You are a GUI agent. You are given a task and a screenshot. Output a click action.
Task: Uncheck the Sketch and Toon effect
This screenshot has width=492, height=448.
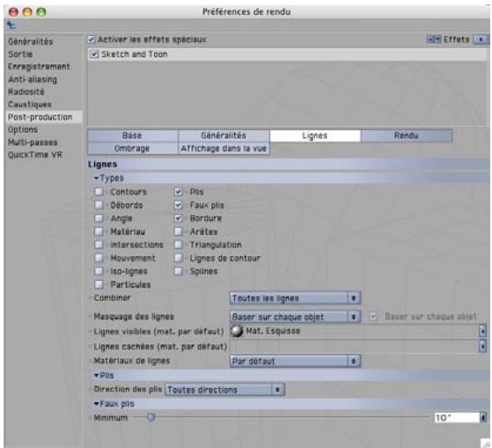pos(94,54)
